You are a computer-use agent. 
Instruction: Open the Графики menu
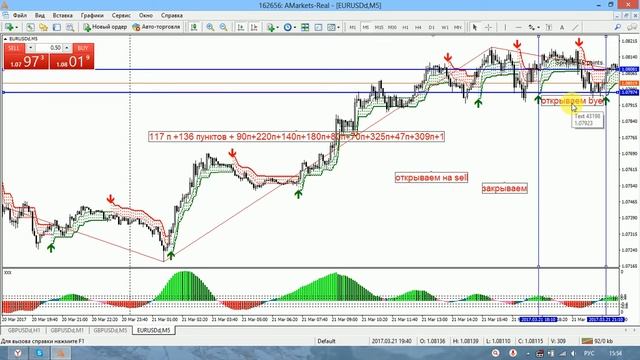coord(92,15)
